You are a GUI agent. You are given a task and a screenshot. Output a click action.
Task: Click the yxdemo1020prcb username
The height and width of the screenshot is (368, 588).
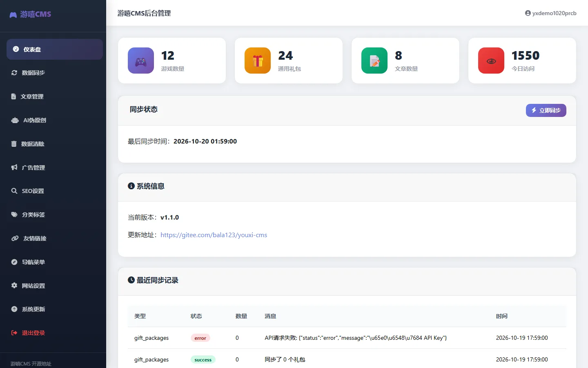click(554, 13)
